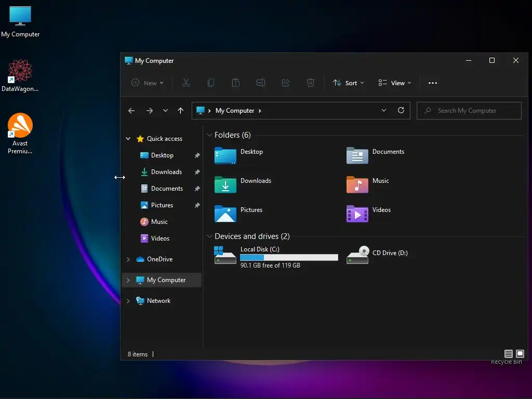Click the Search My Computer field
Image resolution: width=532 pixels, height=399 pixels.
(469, 111)
